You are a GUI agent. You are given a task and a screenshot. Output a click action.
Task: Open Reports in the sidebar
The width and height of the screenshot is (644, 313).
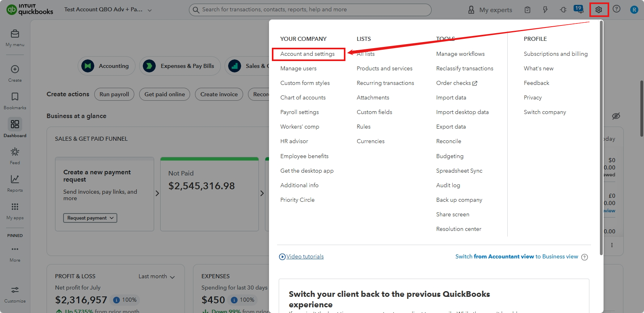point(15,183)
